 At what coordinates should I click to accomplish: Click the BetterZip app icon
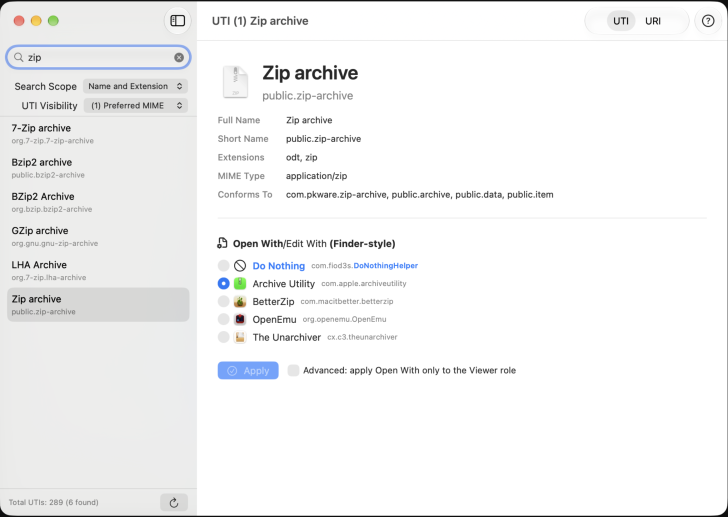coord(240,301)
